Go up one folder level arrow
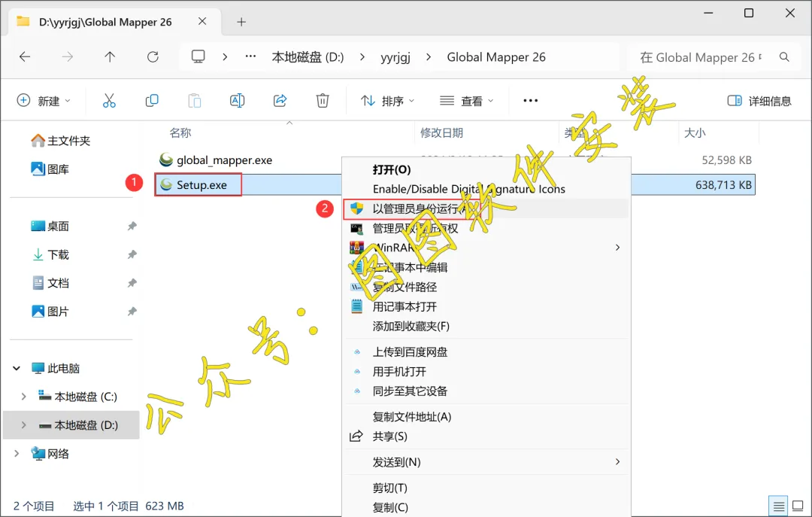This screenshot has width=812, height=517. [x=110, y=57]
